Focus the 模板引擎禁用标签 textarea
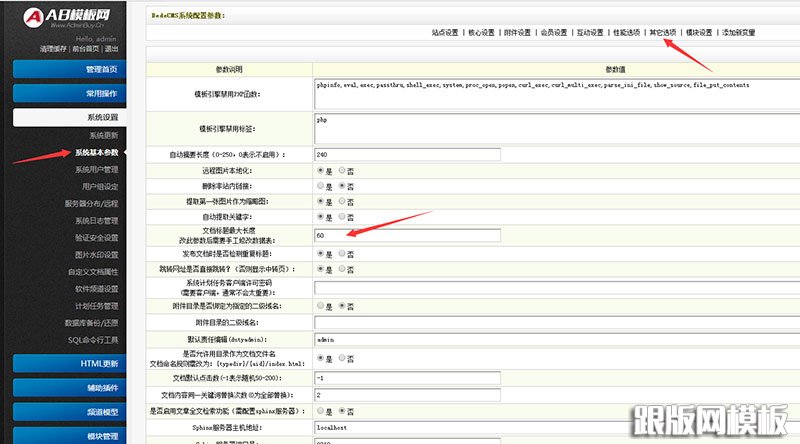800x444 pixels. tap(557, 129)
